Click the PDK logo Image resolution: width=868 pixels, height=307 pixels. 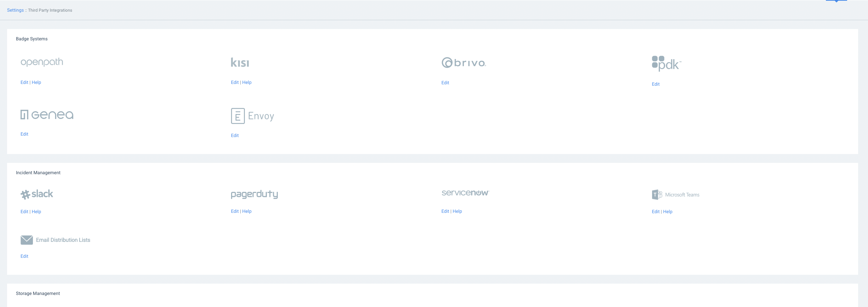pyautogui.click(x=666, y=63)
